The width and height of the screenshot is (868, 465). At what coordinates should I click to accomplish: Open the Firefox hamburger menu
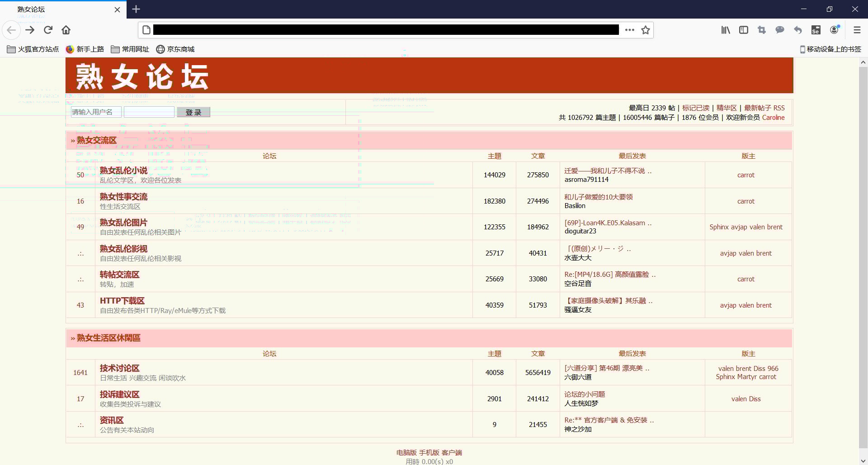(857, 30)
